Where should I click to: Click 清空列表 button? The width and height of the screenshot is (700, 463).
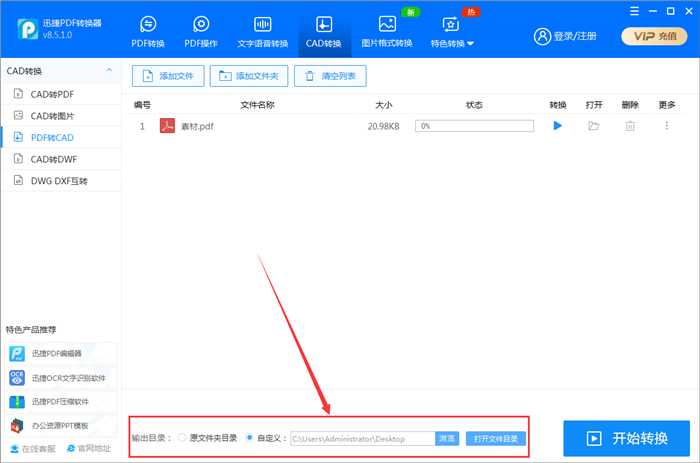click(330, 76)
